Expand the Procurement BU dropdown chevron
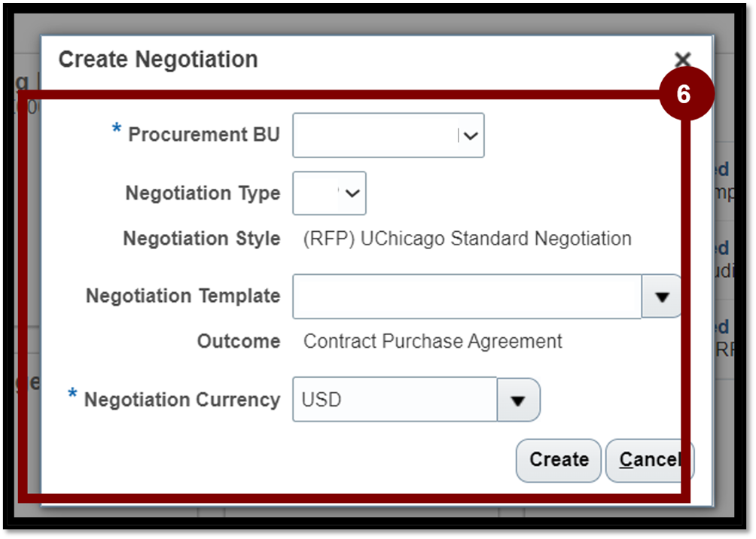 pyautogui.click(x=471, y=136)
